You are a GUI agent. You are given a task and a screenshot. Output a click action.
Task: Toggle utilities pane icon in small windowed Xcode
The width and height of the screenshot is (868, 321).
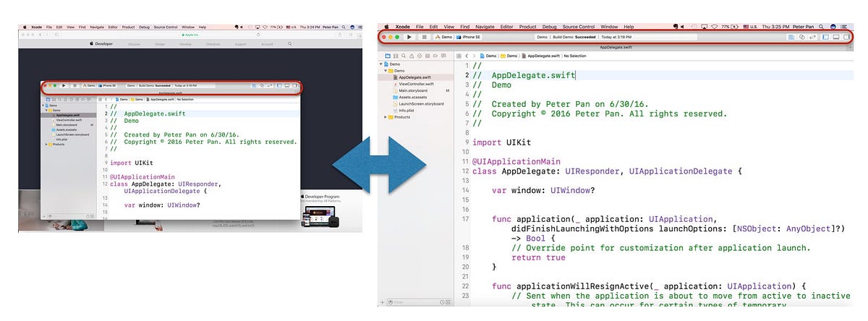pyautogui.click(x=294, y=85)
